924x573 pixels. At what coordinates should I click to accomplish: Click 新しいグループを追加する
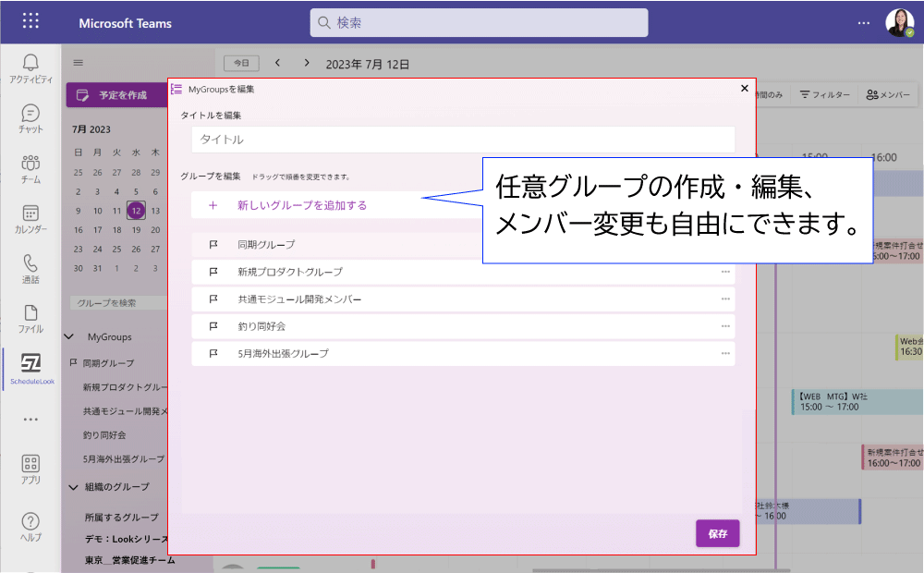tap(301, 205)
